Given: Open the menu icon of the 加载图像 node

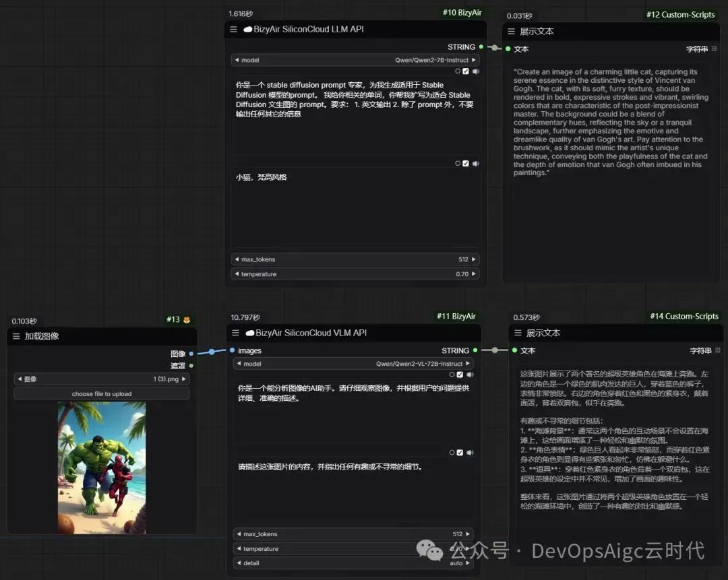Looking at the screenshot, I should tap(16, 336).
